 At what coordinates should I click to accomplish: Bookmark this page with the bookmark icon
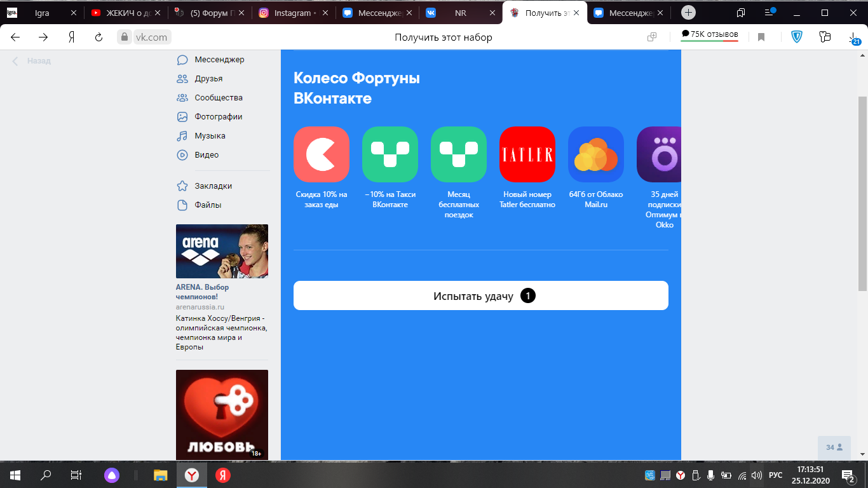tap(761, 37)
